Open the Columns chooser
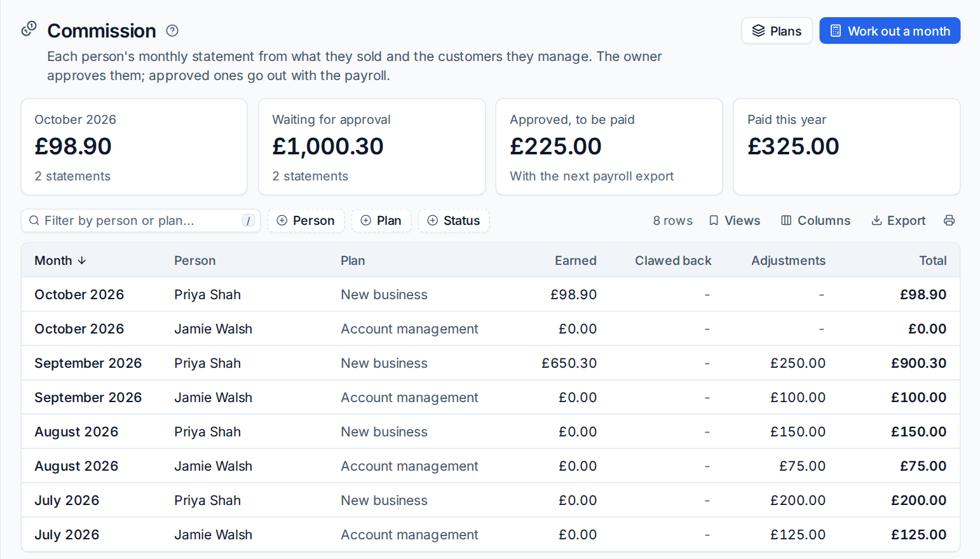Screen dimensions: 980x559 815,220
